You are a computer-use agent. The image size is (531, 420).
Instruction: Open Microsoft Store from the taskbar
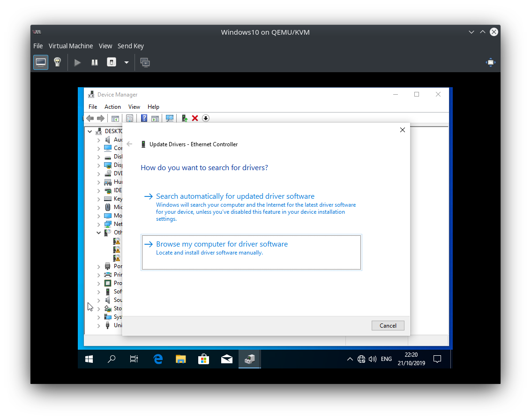tap(203, 359)
